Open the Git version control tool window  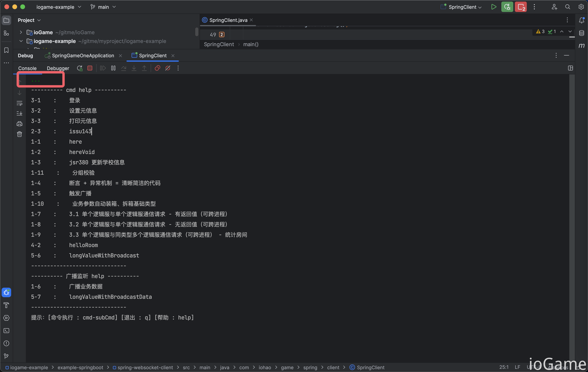(x=6, y=356)
